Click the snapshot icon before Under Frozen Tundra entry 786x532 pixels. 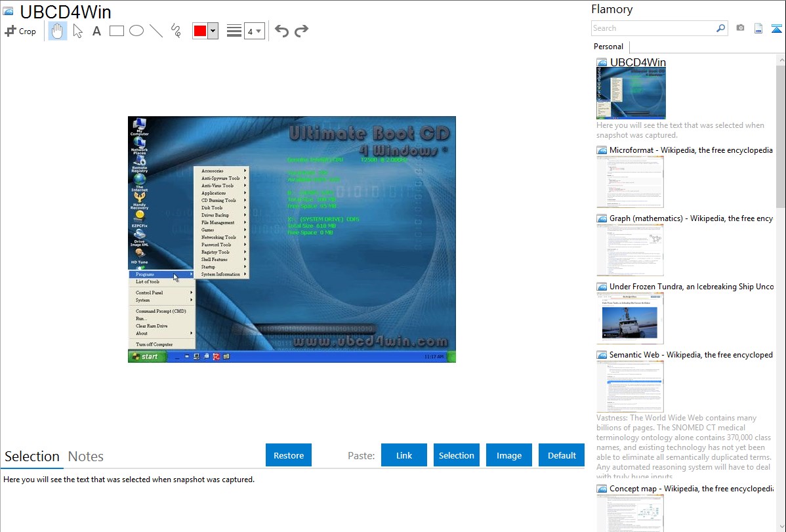(602, 286)
